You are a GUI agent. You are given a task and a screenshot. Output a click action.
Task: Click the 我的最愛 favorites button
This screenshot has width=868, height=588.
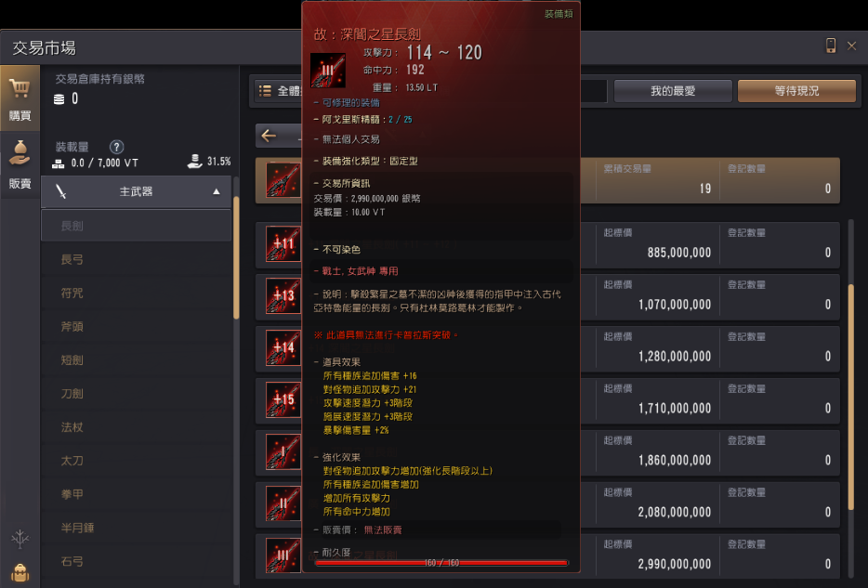click(x=673, y=91)
